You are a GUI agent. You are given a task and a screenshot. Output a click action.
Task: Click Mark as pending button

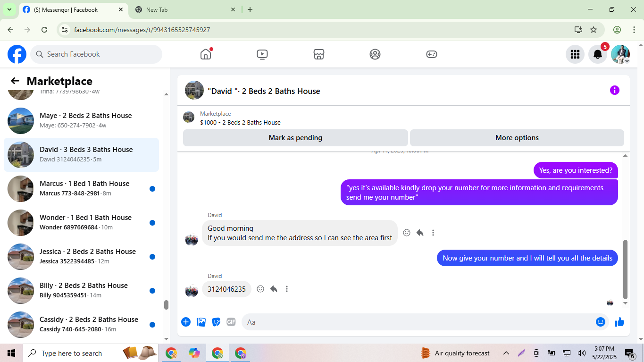pyautogui.click(x=295, y=138)
